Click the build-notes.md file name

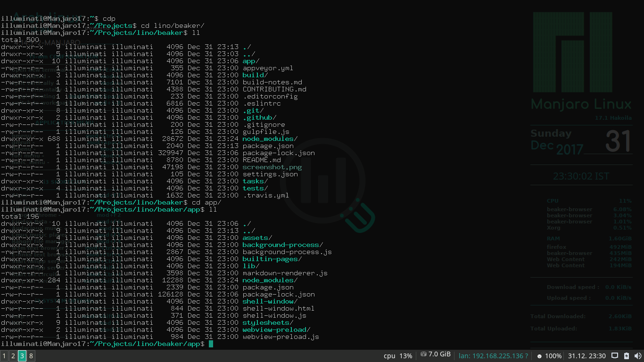click(272, 82)
